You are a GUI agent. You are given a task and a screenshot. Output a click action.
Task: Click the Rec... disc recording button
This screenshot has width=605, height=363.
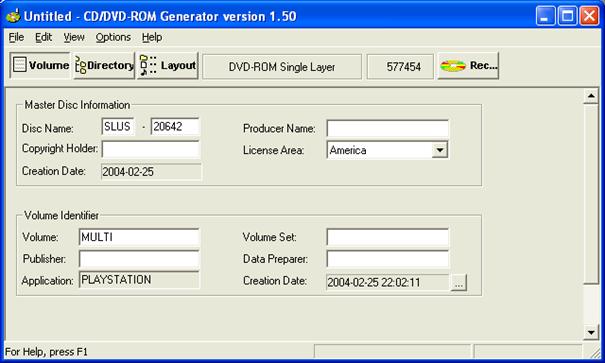(468, 66)
